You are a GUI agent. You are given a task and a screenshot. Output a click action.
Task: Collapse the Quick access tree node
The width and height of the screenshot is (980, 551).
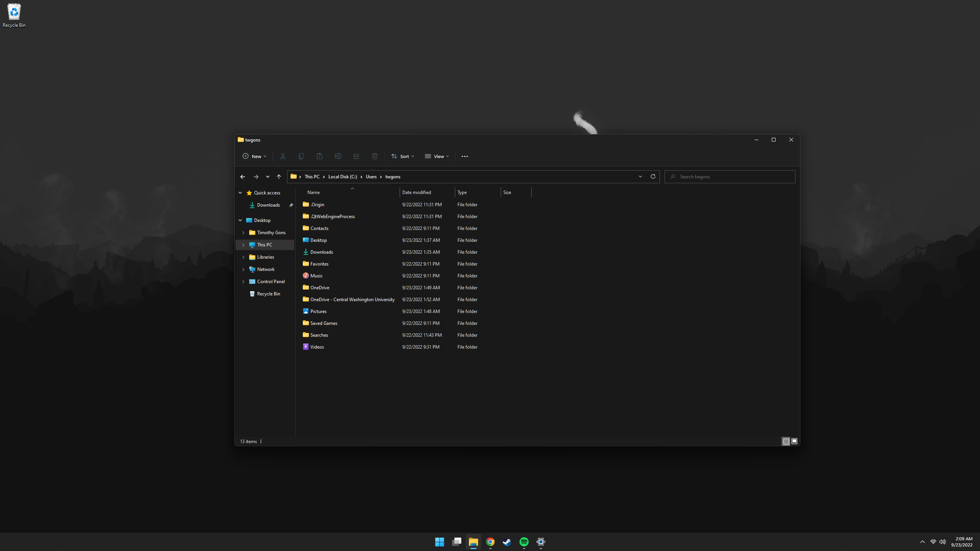pos(240,193)
